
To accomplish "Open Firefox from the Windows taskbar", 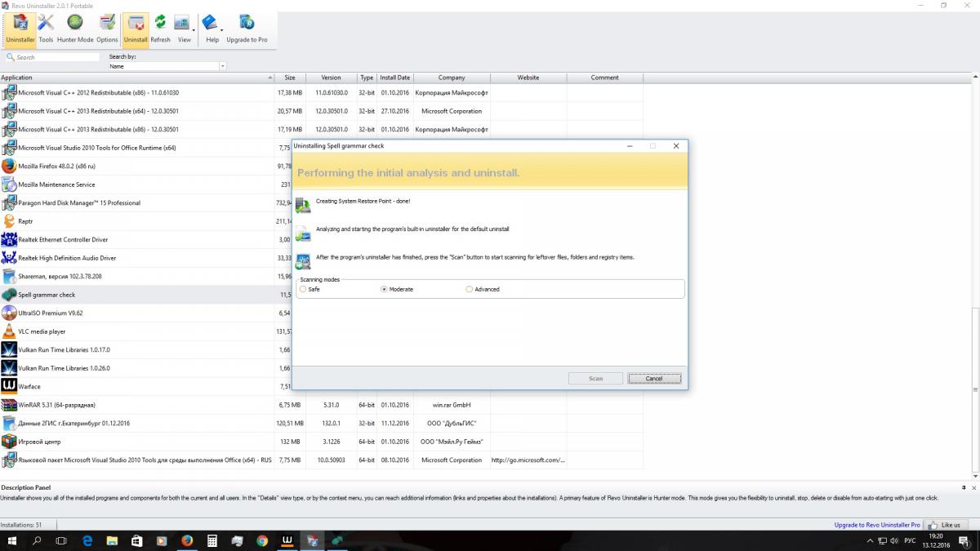I will tap(186, 540).
